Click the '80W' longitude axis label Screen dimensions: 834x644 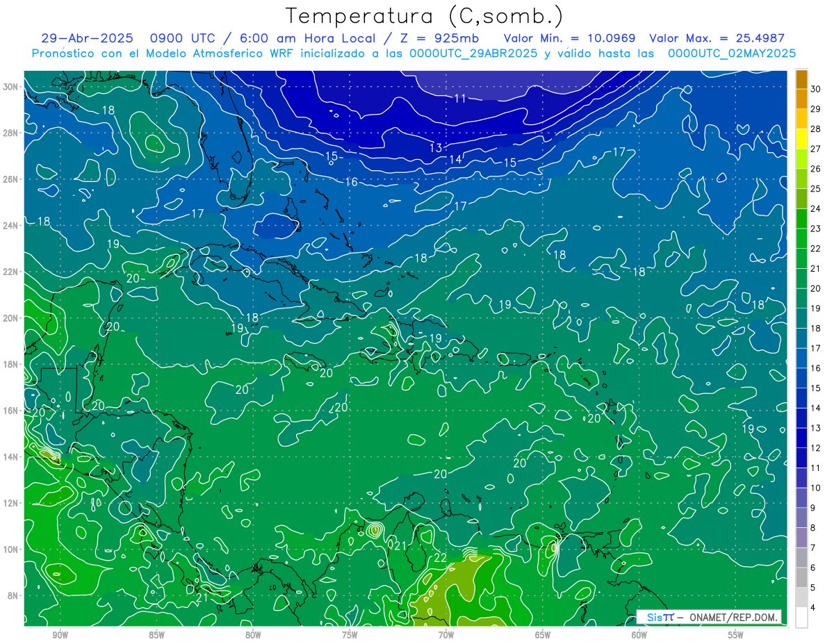253,635
